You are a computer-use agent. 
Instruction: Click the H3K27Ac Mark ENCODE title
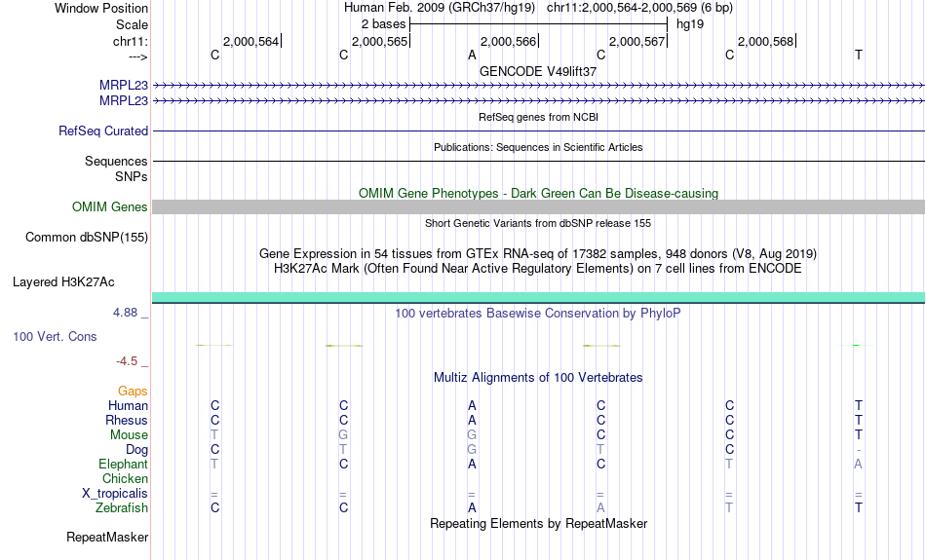click(x=538, y=269)
